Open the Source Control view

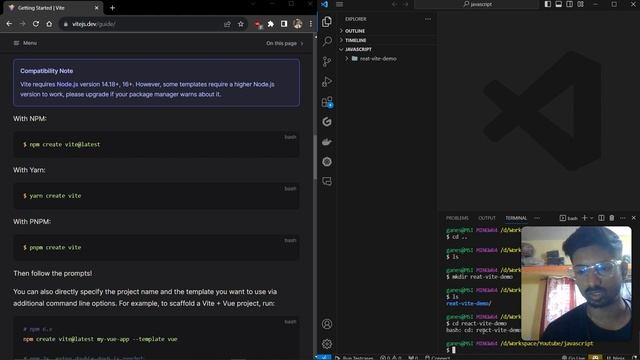327,62
